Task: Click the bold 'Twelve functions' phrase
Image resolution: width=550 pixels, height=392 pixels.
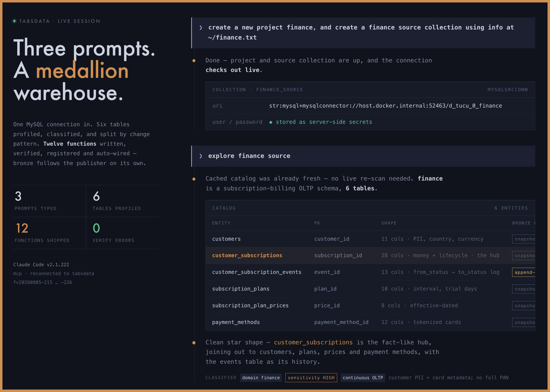Action: 70,144
